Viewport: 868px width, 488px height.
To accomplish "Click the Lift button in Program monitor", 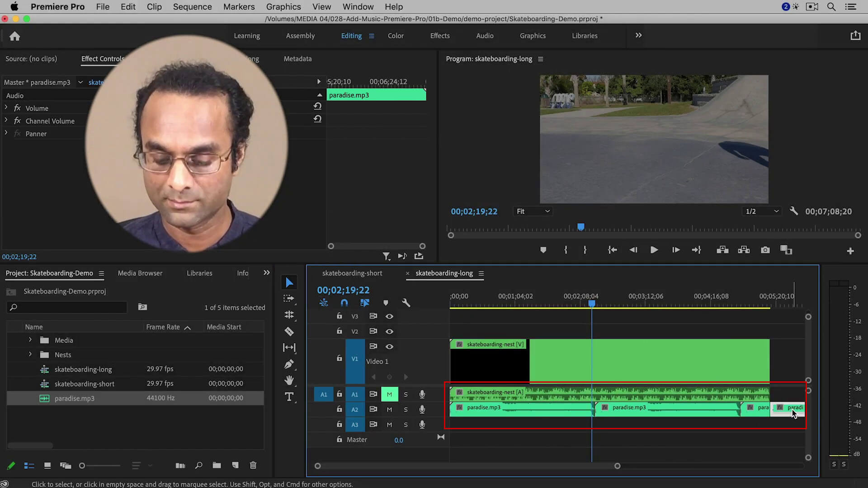I will [x=722, y=250].
